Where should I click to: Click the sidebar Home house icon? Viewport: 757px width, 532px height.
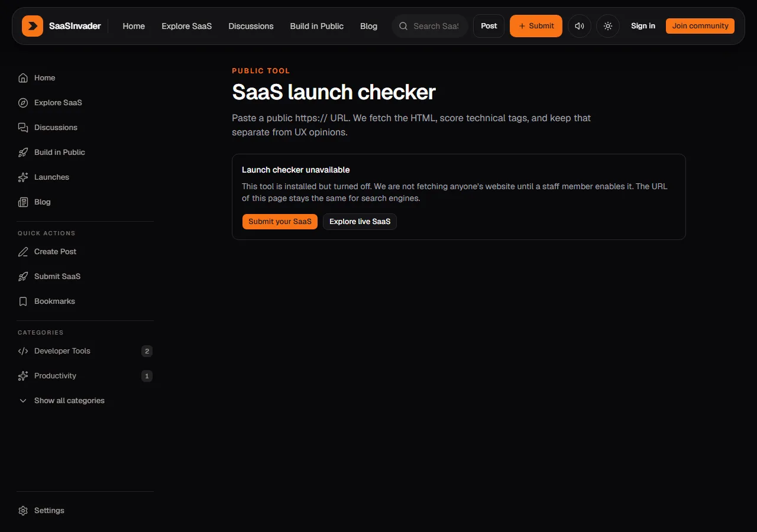(x=23, y=78)
